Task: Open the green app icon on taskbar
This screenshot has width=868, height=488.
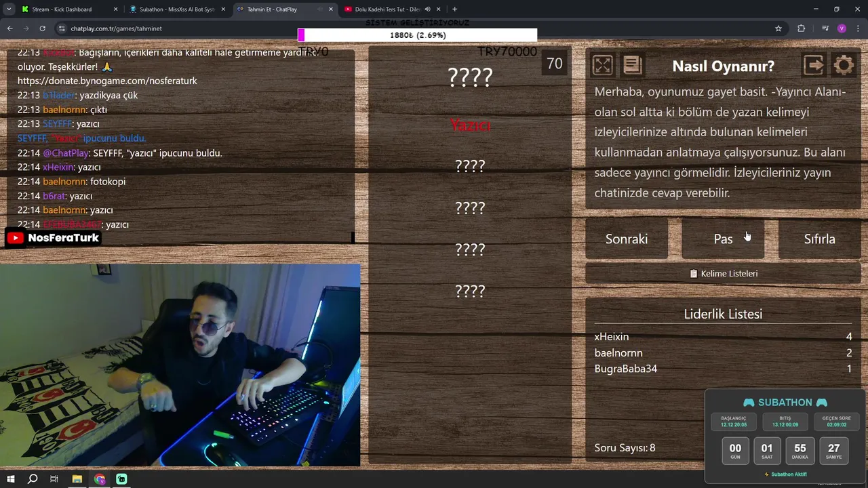Action: pyautogui.click(x=121, y=479)
